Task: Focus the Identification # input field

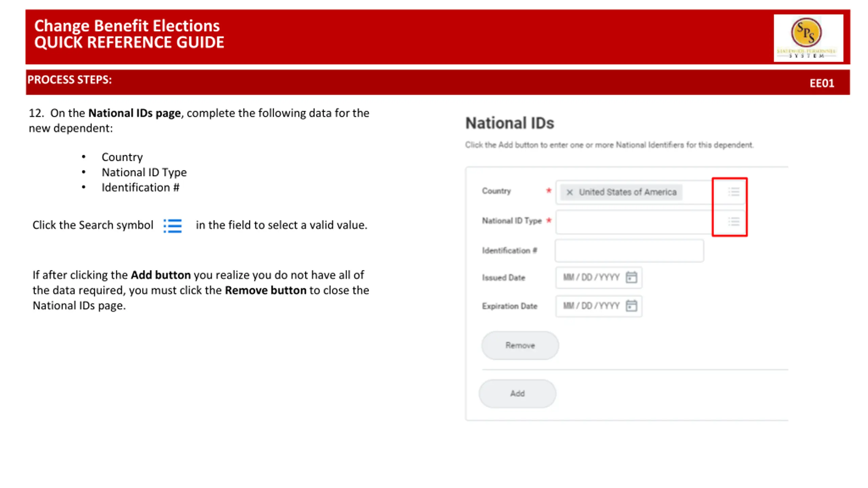Action: [629, 250]
